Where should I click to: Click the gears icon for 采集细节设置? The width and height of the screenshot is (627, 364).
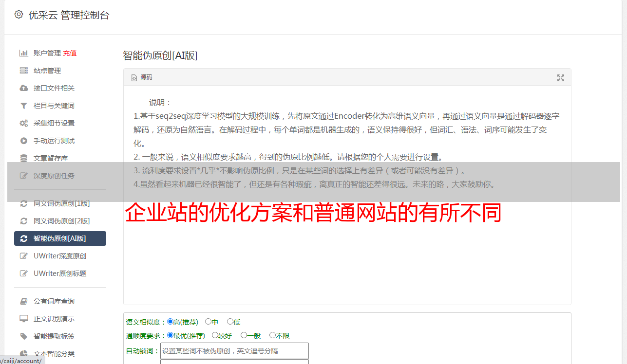23,123
